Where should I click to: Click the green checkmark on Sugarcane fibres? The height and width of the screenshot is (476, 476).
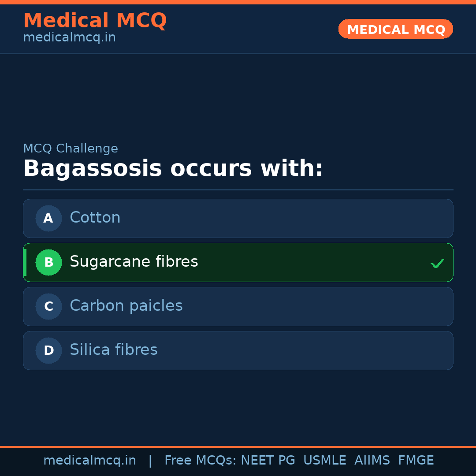click(438, 263)
